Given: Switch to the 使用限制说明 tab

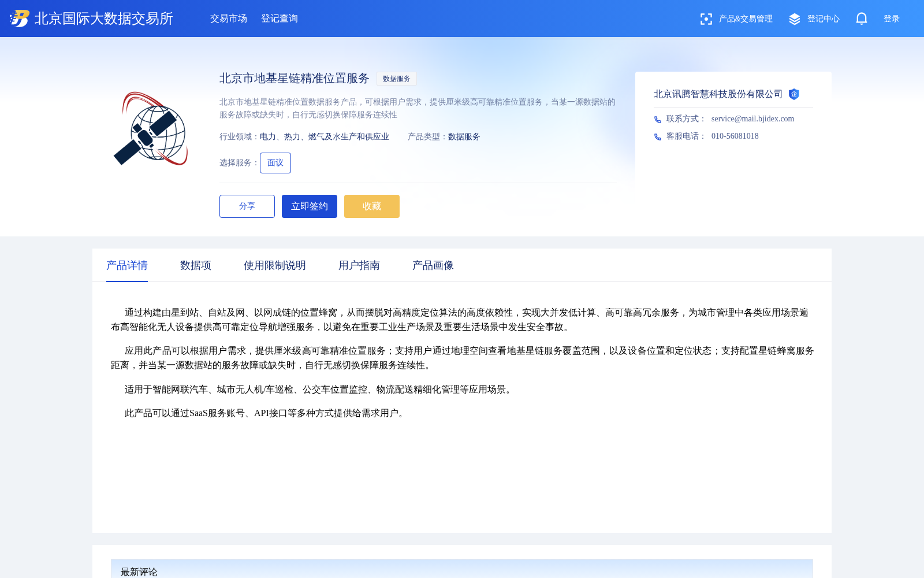Looking at the screenshot, I should [275, 265].
